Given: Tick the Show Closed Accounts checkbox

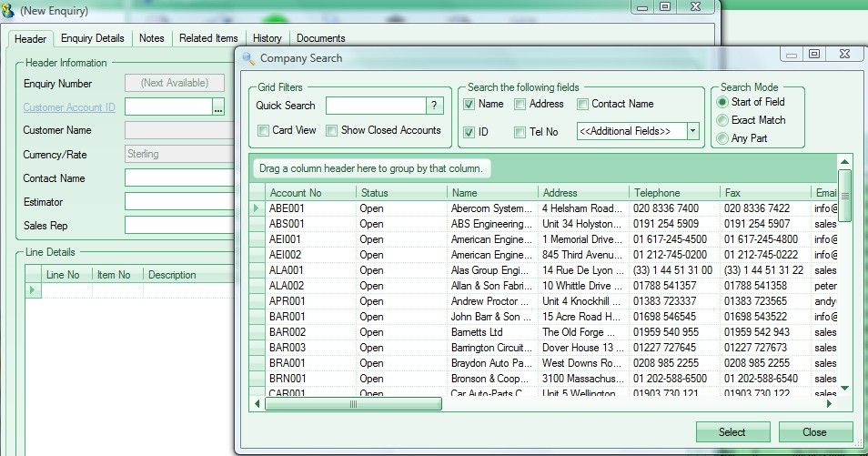Looking at the screenshot, I should pyautogui.click(x=332, y=130).
